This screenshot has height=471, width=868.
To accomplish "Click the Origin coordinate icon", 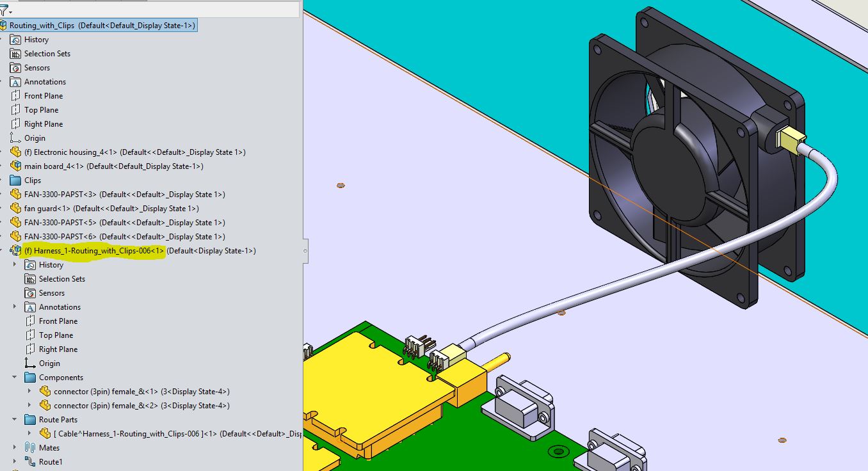I will click(15, 138).
